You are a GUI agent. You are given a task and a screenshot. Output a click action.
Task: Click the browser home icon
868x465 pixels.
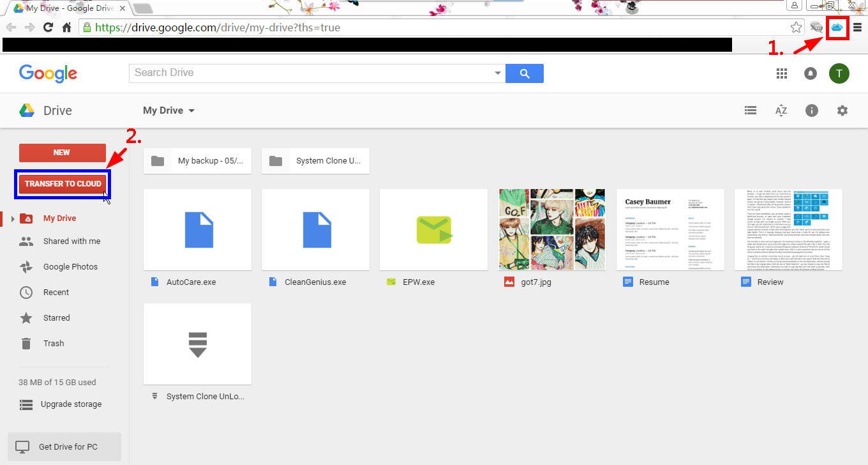pos(66,27)
